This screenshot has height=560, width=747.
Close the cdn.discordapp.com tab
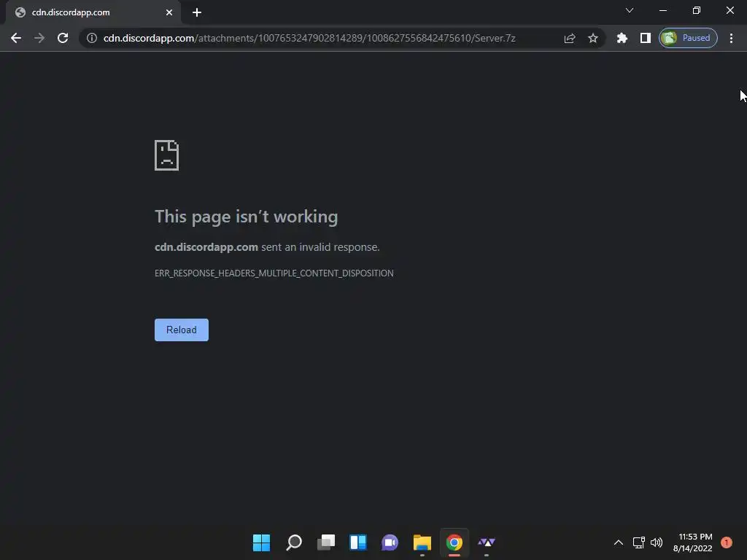coord(169,12)
